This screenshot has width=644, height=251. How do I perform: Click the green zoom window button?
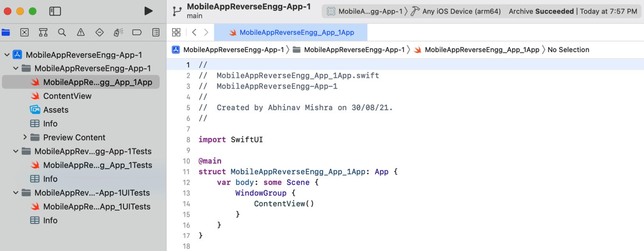[x=33, y=11]
